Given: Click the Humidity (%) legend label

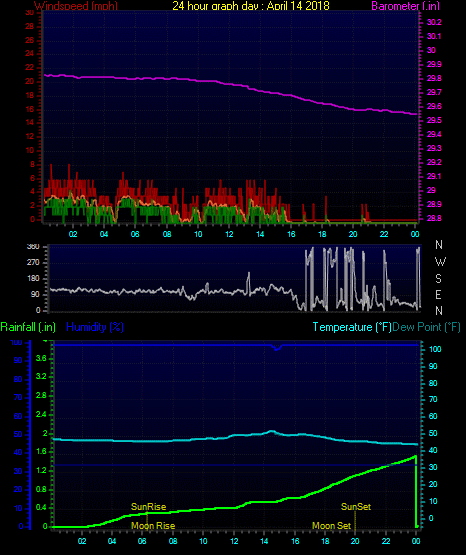Looking at the screenshot, I should click(x=95, y=327).
